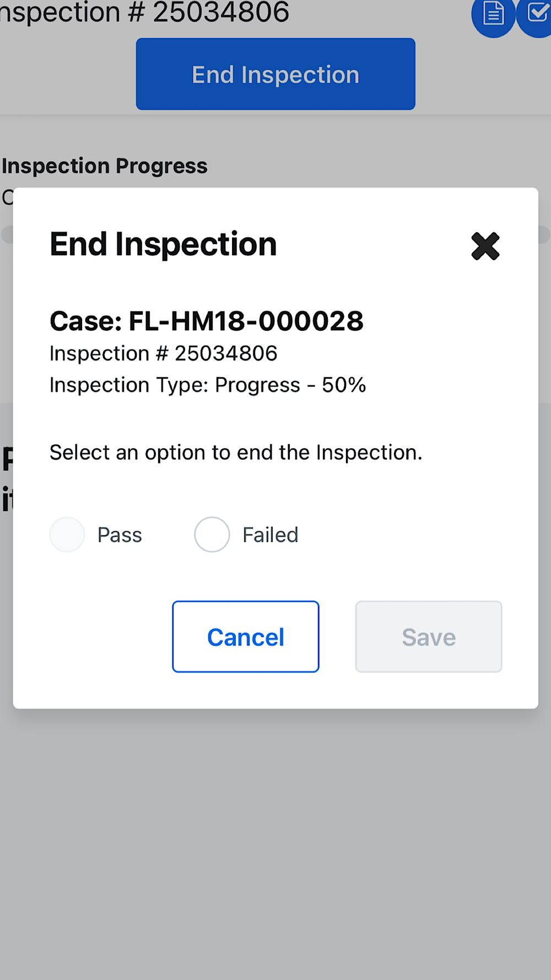Tap the blue End Inspection button
Image resolution: width=551 pixels, height=980 pixels.
[275, 74]
